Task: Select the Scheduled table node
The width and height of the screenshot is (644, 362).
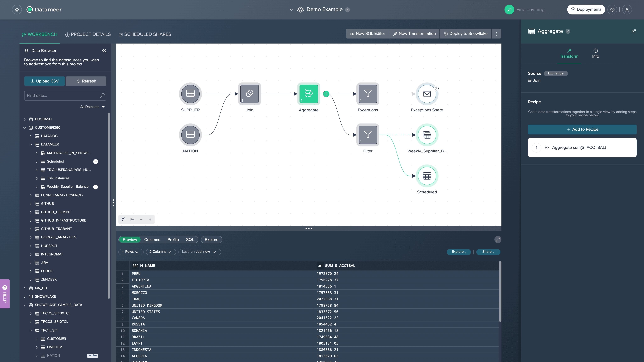Action: tap(427, 176)
